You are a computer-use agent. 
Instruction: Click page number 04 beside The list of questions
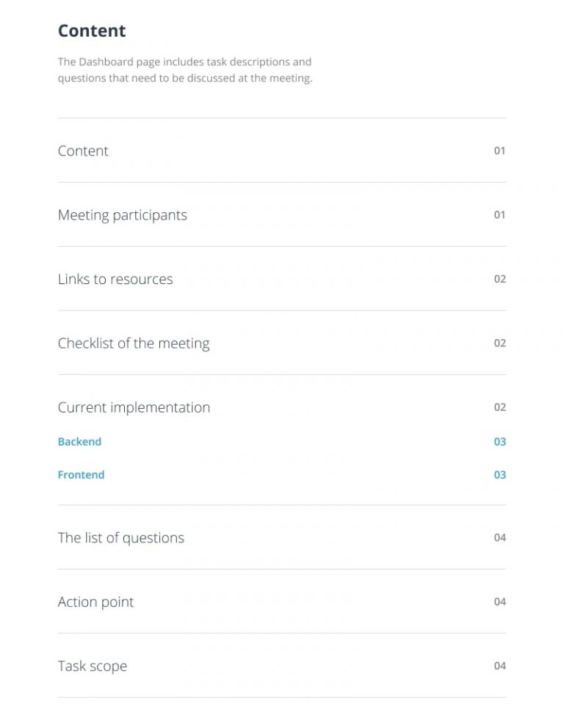tap(499, 538)
